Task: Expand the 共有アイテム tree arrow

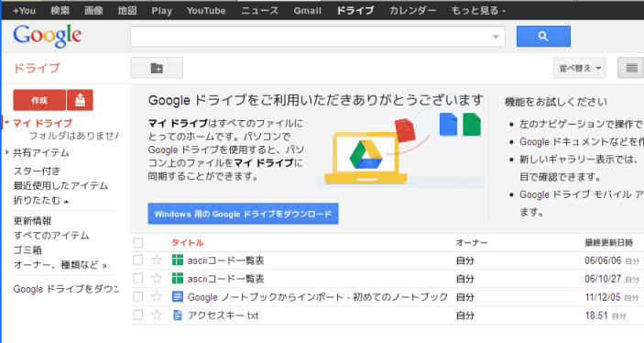Action: pos(7,152)
